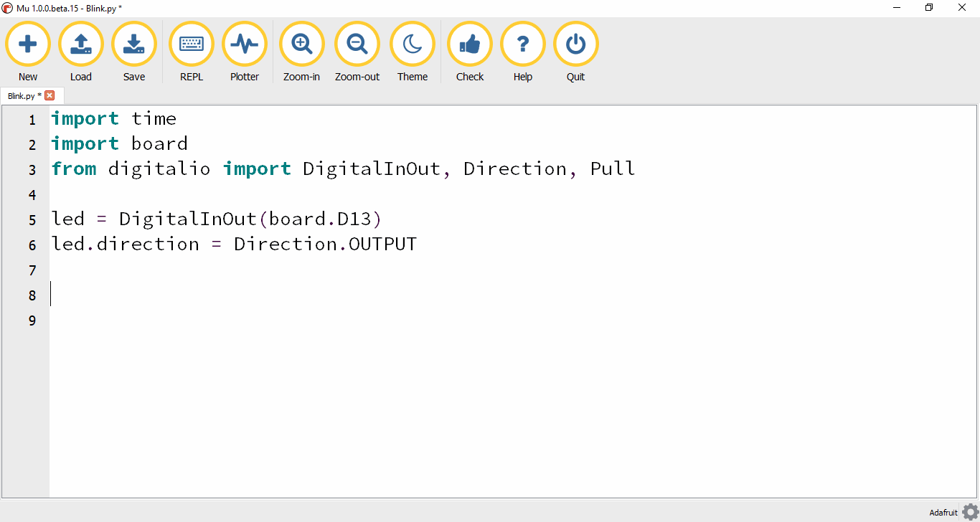Click the Mu logo in the title bar
The height and width of the screenshot is (522, 980).
click(7, 7)
